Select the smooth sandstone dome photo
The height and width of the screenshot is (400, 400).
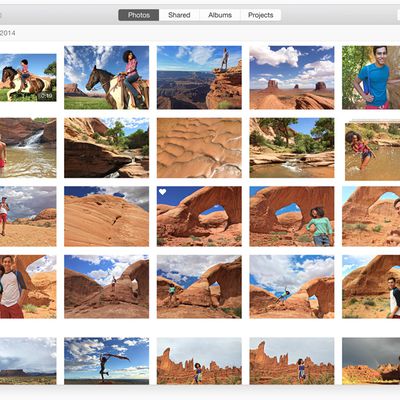coord(107,216)
